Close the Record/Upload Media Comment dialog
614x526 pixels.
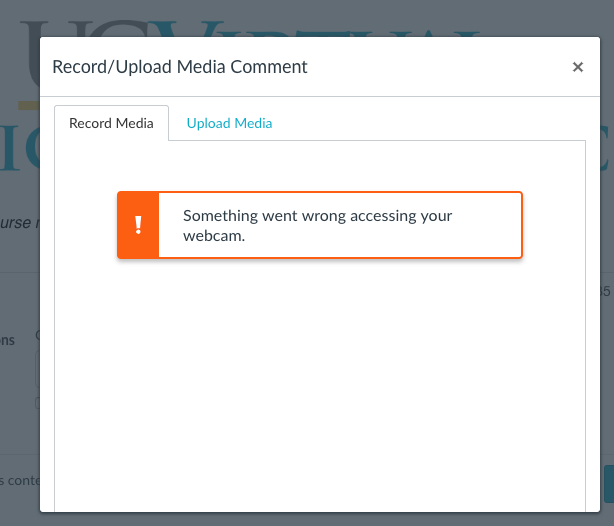click(577, 67)
